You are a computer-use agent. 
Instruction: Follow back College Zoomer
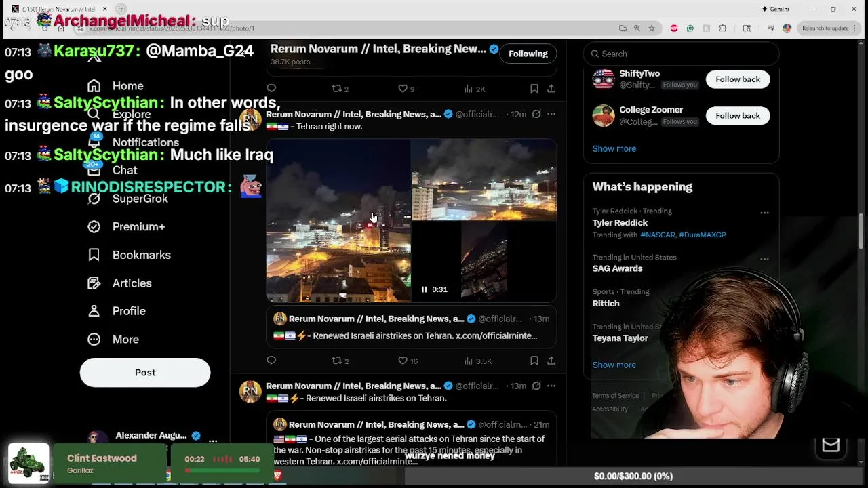pyautogui.click(x=738, y=115)
